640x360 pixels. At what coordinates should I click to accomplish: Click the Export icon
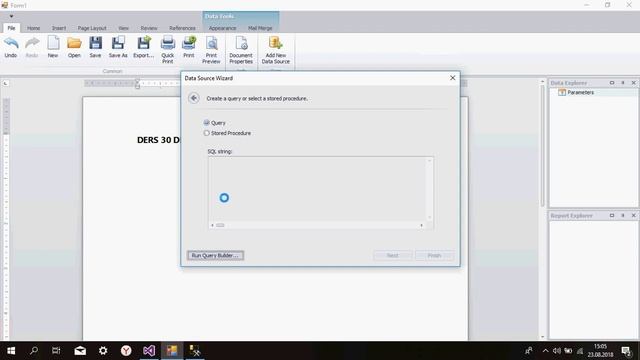(144, 47)
